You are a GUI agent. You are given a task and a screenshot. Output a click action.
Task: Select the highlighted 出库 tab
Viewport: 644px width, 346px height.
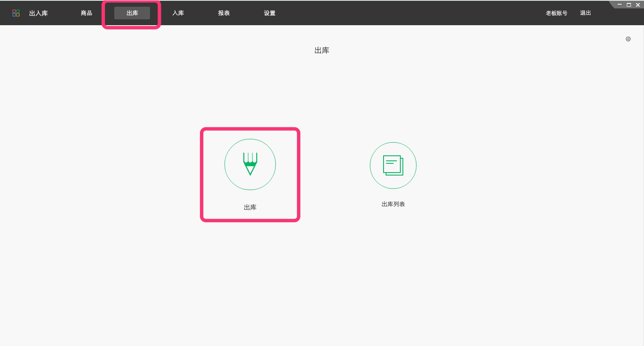tap(132, 13)
